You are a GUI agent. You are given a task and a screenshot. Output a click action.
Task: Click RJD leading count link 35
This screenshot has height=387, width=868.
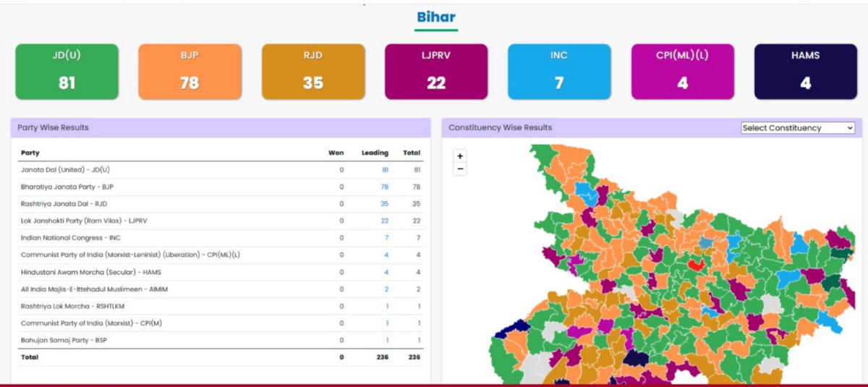pyautogui.click(x=385, y=204)
